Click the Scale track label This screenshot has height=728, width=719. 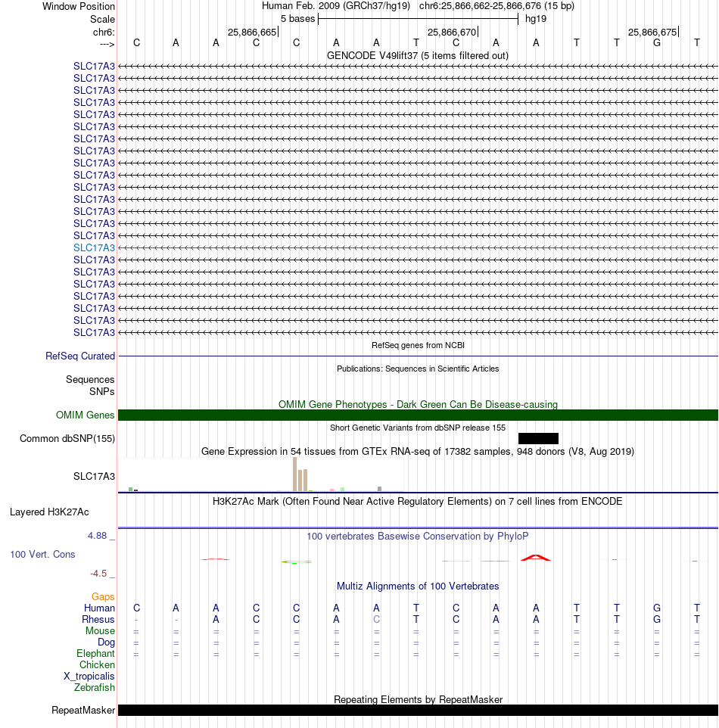(x=102, y=20)
